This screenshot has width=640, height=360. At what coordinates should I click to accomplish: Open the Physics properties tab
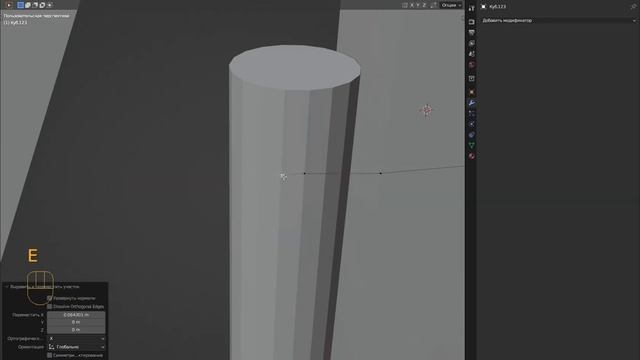coord(471,124)
